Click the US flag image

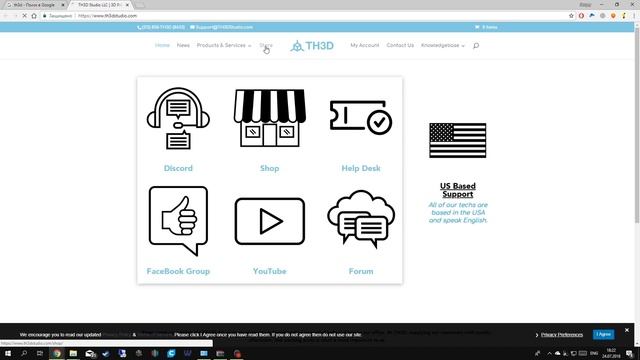(458, 140)
